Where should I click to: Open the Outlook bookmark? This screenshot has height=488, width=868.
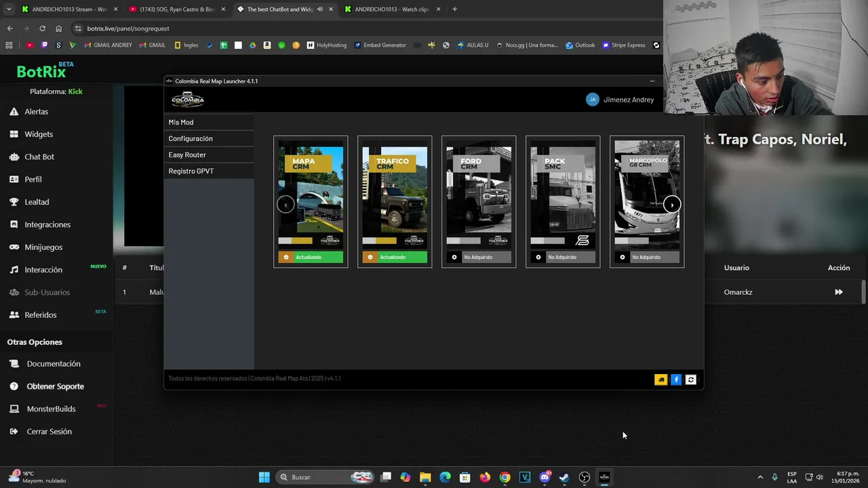pyautogui.click(x=580, y=45)
